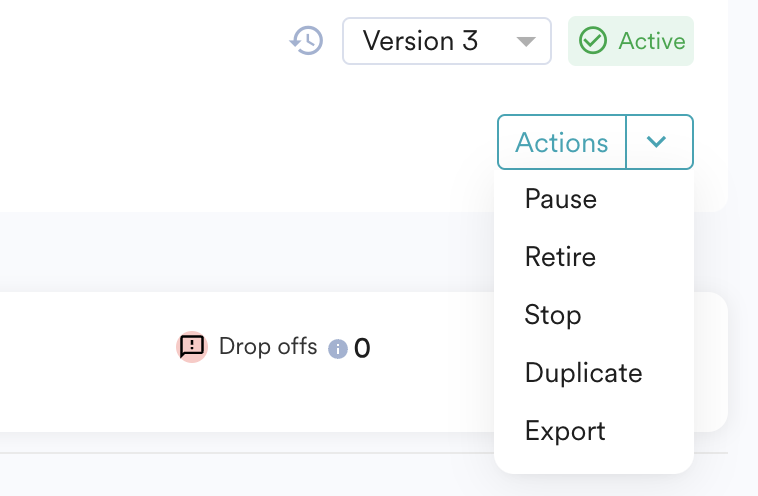
Task: Click the Drop offs label text
Action: [268, 347]
